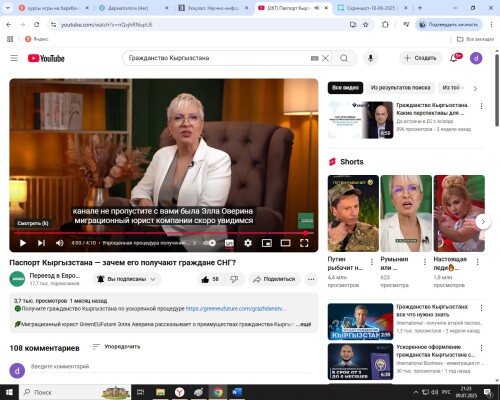Select 'Из результатов поиска' filter chip

(x=400, y=88)
